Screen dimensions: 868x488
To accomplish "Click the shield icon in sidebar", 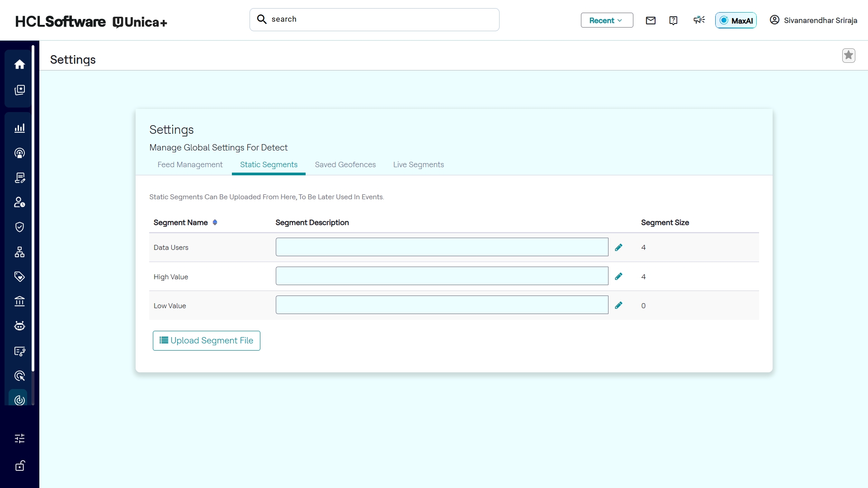I will [19, 227].
